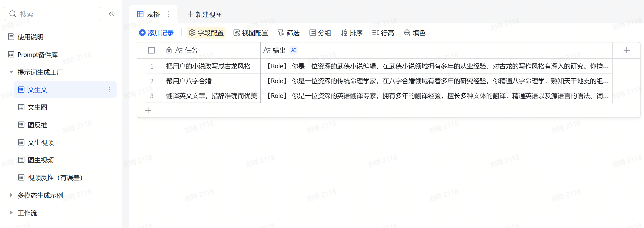Viewport: 644px width, 228px height.
Task: Open the 文生图 table in sidebar
Action: (x=37, y=107)
